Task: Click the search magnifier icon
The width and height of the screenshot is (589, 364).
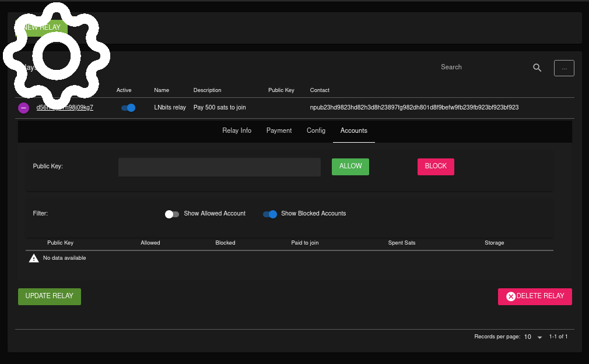Action: click(537, 68)
